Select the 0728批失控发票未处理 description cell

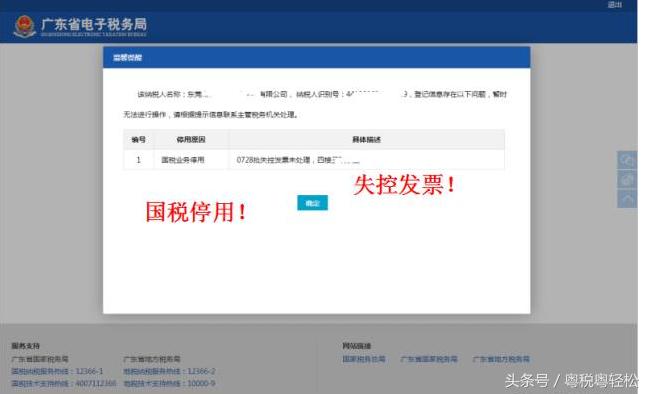[366, 160]
